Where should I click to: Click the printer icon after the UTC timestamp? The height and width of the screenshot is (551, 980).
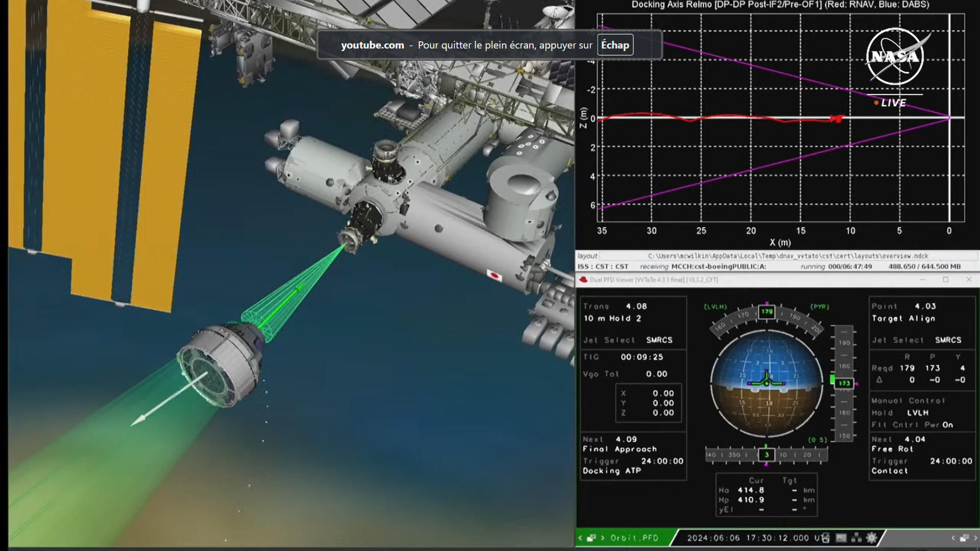tap(825, 538)
